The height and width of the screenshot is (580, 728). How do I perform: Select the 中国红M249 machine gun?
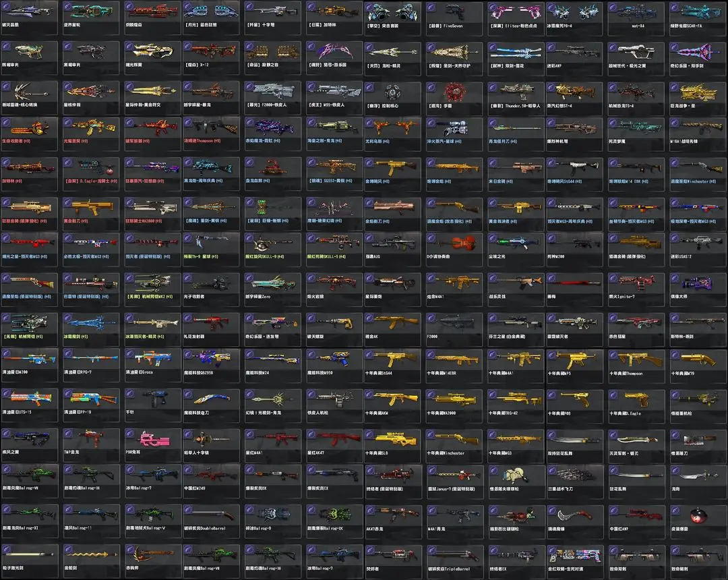point(211,481)
